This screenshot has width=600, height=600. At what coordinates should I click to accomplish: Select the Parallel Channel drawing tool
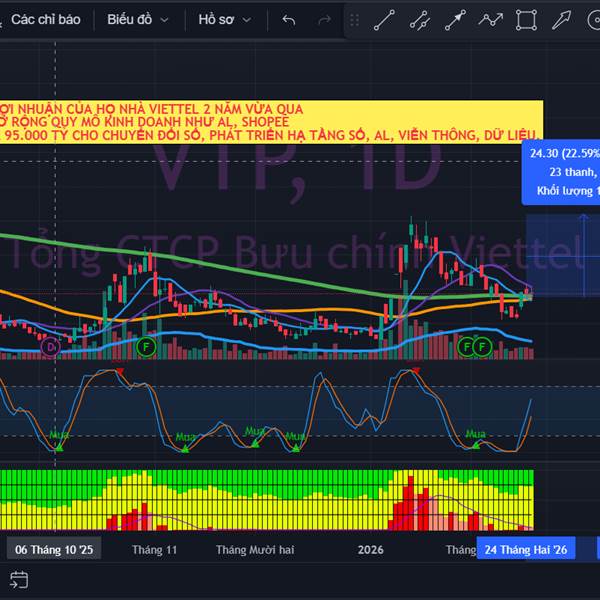coord(419,20)
